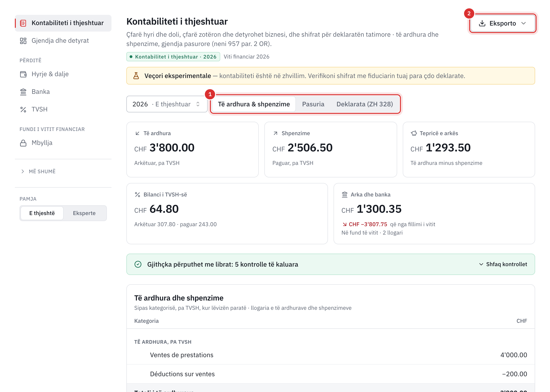Go to the TVSH section
Image resolution: width=550 pixels, height=392 pixels.
pos(63,110)
